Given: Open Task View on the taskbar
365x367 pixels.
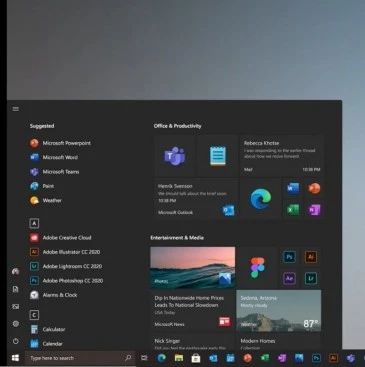Looking at the screenshot, I should [144, 358].
